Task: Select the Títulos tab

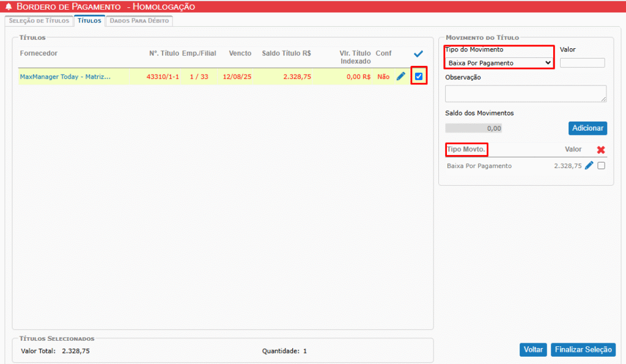Action: tap(89, 21)
